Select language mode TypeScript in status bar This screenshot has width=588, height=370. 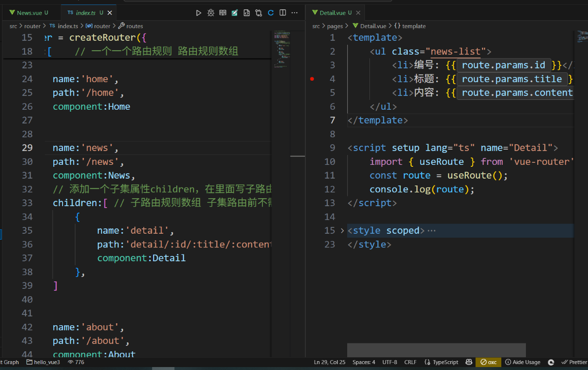tap(441, 362)
